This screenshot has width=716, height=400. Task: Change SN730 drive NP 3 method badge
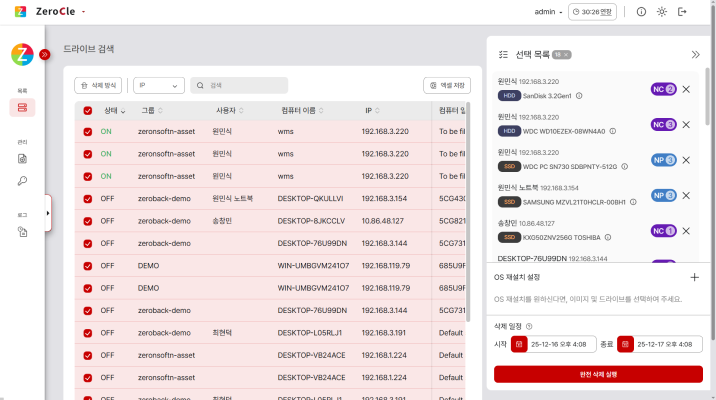pyautogui.click(x=663, y=160)
